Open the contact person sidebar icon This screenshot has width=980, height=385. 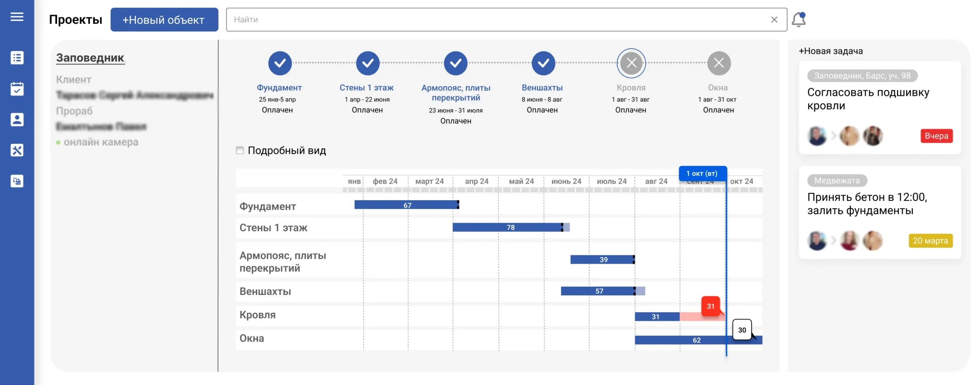click(17, 119)
